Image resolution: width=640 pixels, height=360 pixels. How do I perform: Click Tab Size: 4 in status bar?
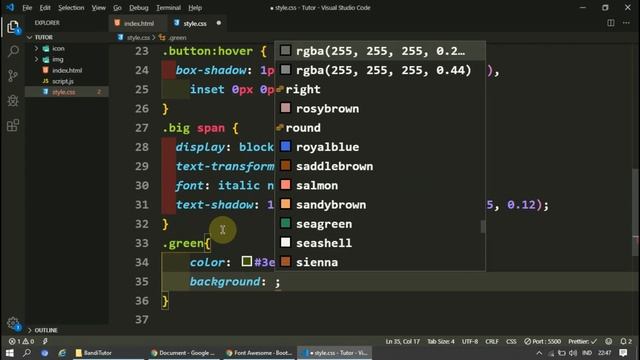pos(441,341)
